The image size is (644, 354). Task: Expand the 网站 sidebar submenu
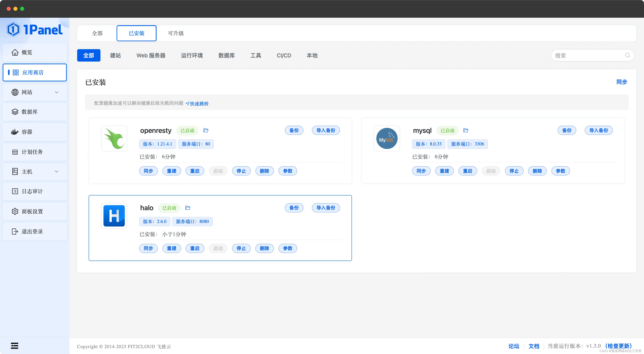pos(57,92)
